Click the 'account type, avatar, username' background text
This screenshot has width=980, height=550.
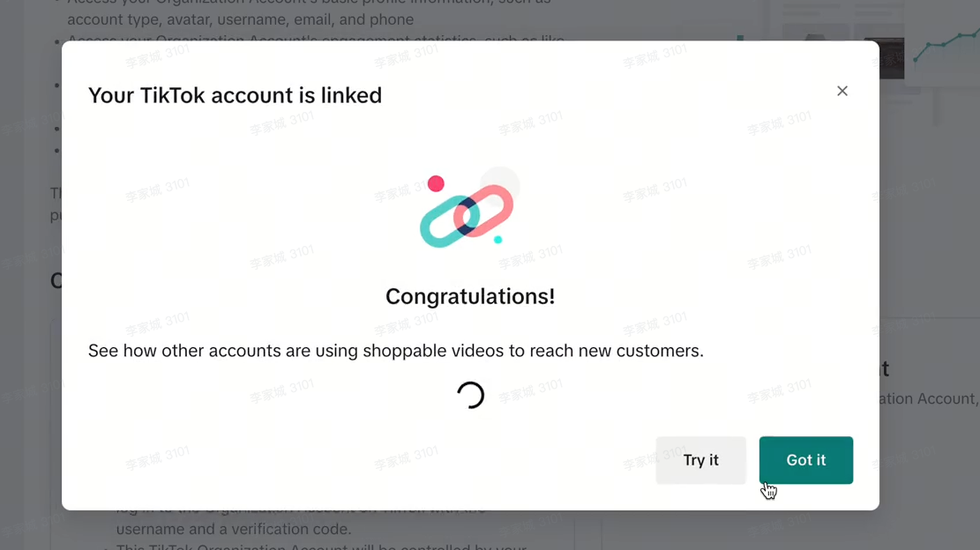click(x=241, y=19)
